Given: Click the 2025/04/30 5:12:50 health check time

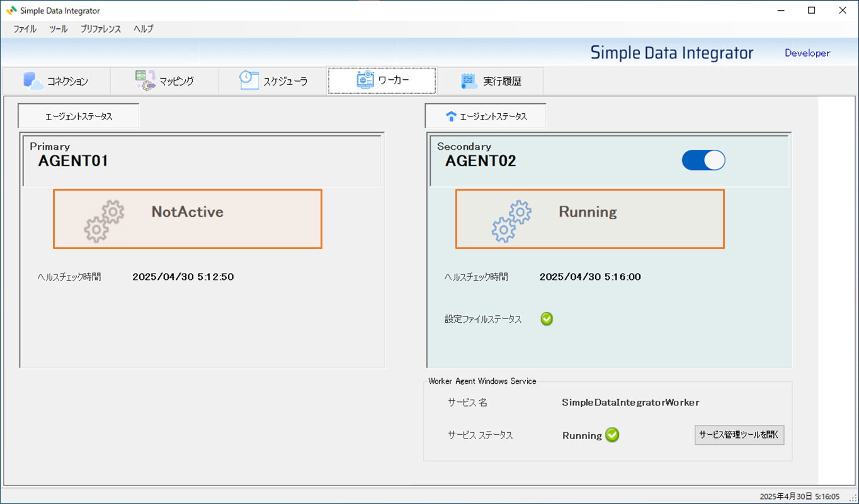Looking at the screenshot, I should pyautogui.click(x=183, y=276).
